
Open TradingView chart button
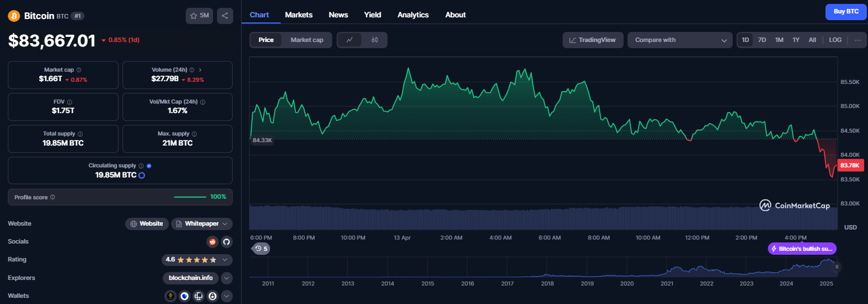pyautogui.click(x=593, y=40)
